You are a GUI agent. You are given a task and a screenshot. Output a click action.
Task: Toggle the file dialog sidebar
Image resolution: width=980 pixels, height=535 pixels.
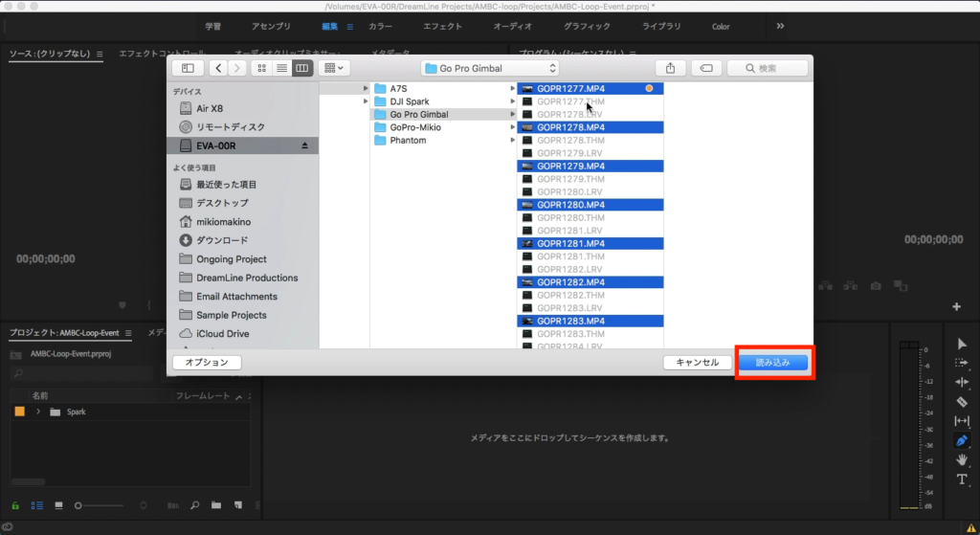click(188, 68)
